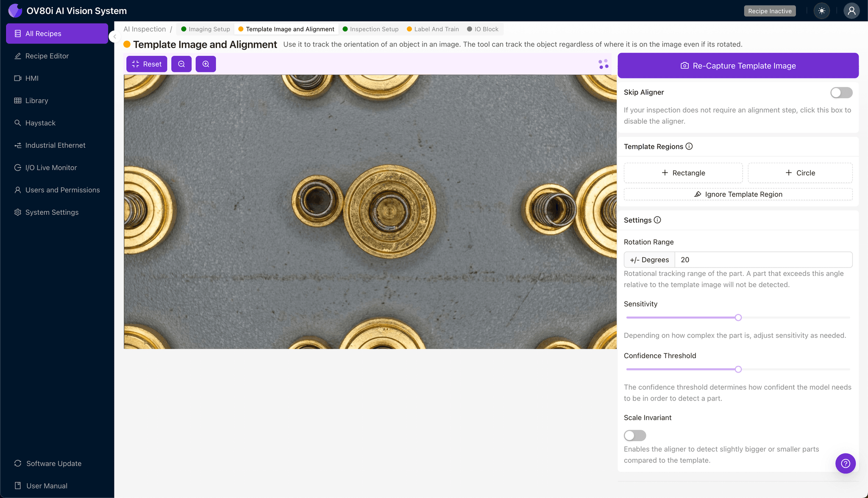Turn on the Scale Invariant switch
This screenshot has height=498, width=868.
[x=634, y=435]
